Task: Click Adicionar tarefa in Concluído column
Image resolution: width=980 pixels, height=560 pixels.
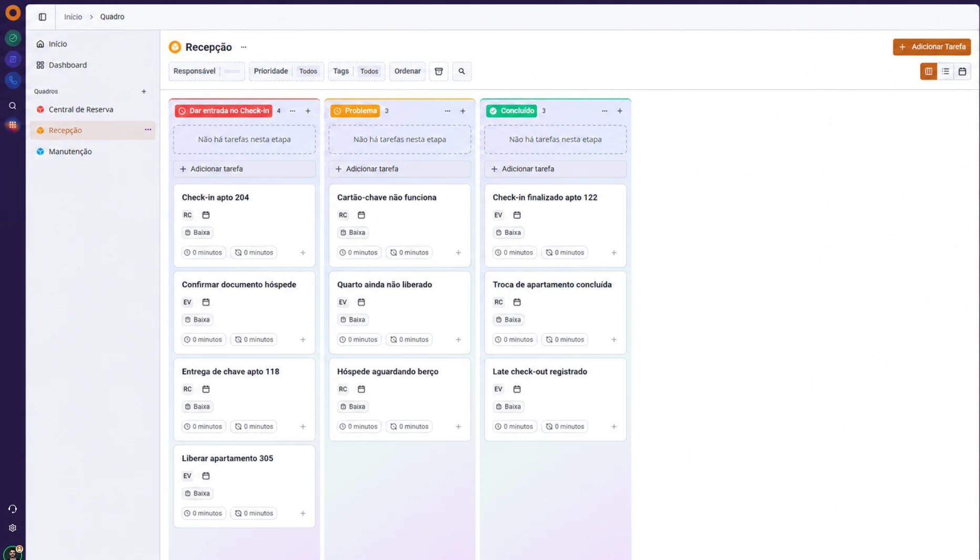Action: click(x=555, y=169)
